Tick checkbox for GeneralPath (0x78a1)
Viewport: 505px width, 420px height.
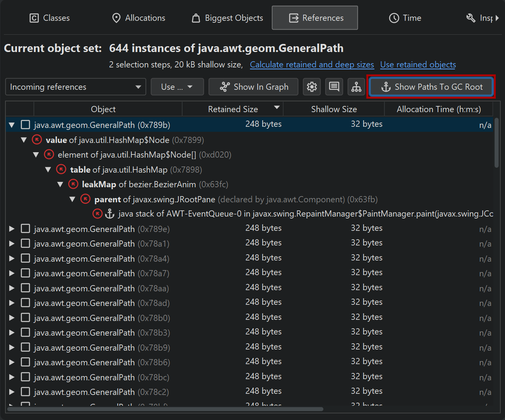tap(25, 244)
